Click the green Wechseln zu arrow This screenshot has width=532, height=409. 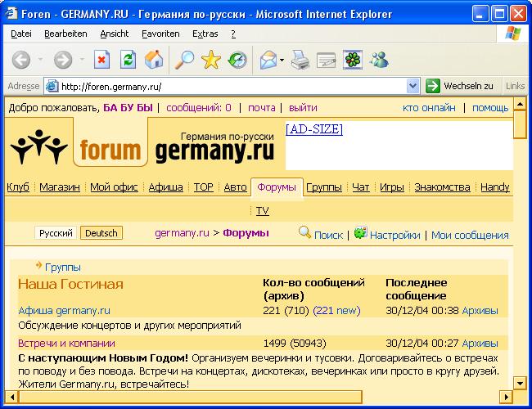tap(433, 86)
